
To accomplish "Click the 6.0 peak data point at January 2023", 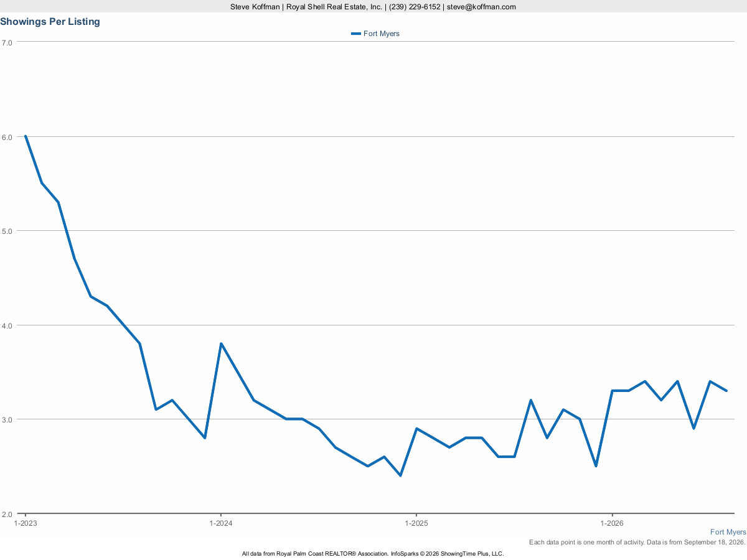I will tap(26, 136).
